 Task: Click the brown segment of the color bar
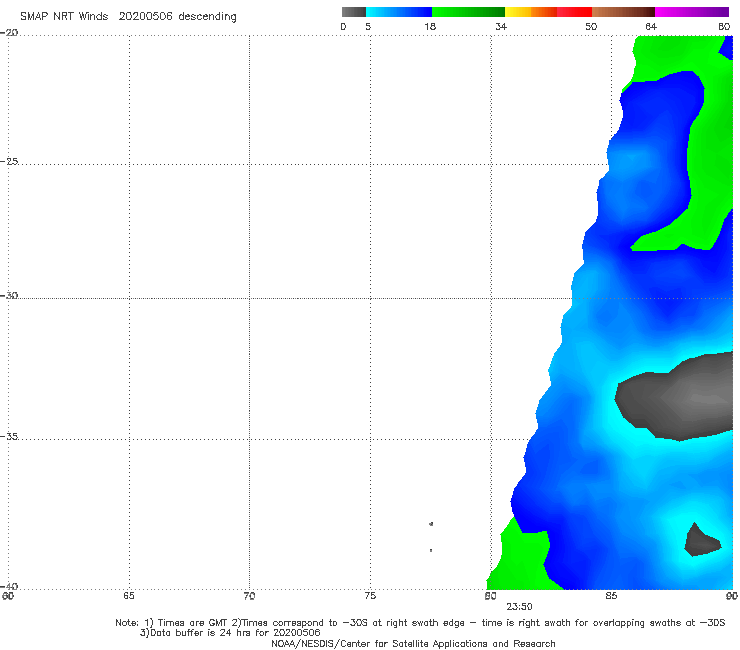[623, 12]
